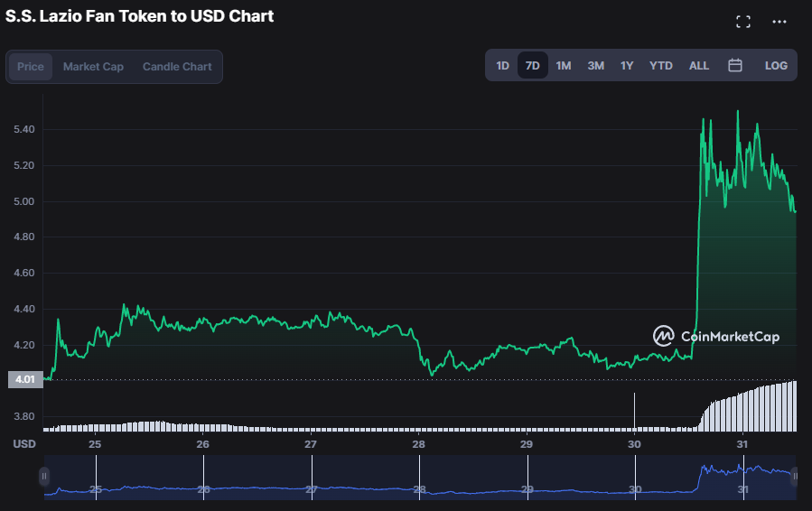Select the YTD time range
The height and width of the screenshot is (511, 812).
[x=661, y=66]
